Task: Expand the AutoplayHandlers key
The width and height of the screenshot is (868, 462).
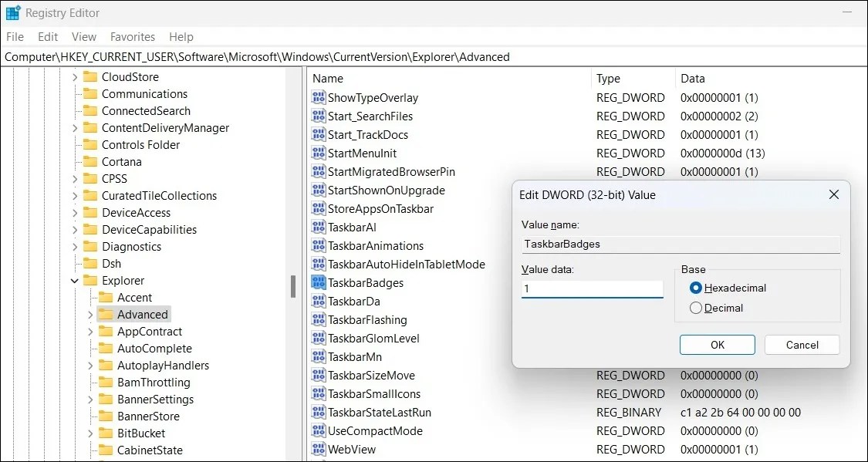Action: (90, 366)
